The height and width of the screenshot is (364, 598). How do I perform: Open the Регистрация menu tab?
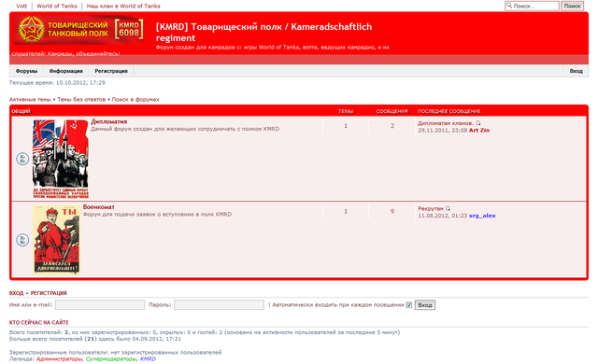coord(111,71)
